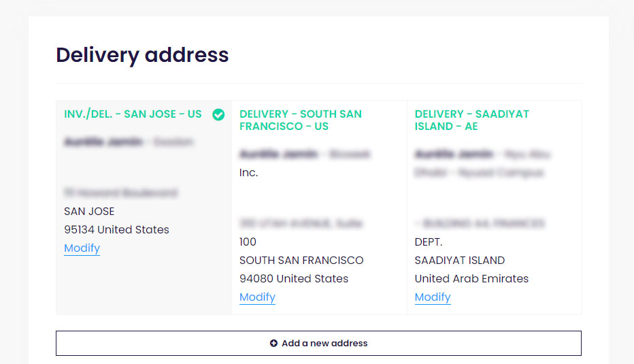Modify the Saadiyat Island address

tap(433, 297)
